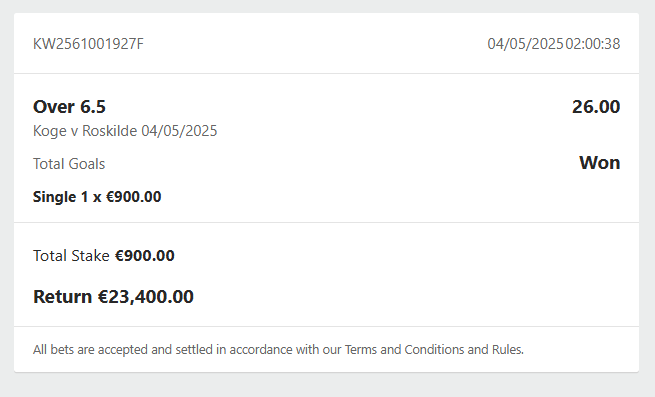Click the match date after Roskilde
Viewport: 655px width, 397px height.
click(179, 131)
